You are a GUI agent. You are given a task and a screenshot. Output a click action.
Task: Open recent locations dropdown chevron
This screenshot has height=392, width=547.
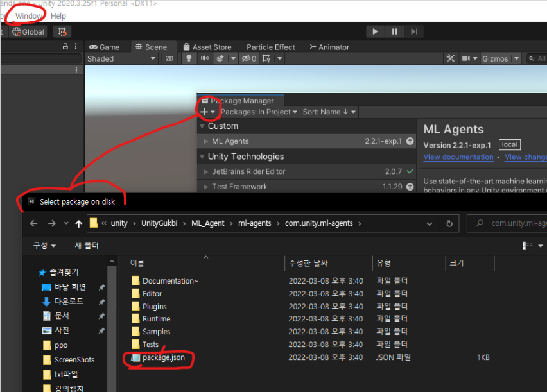[x=66, y=223]
